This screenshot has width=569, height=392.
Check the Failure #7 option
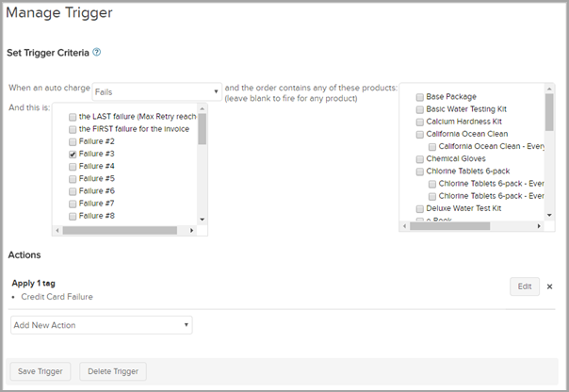[x=73, y=204]
